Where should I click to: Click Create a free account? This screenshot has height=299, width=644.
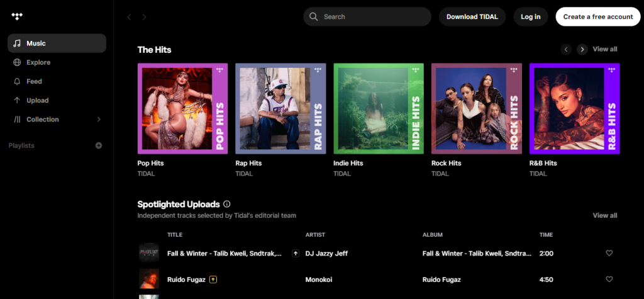click(x=597, y=17)
